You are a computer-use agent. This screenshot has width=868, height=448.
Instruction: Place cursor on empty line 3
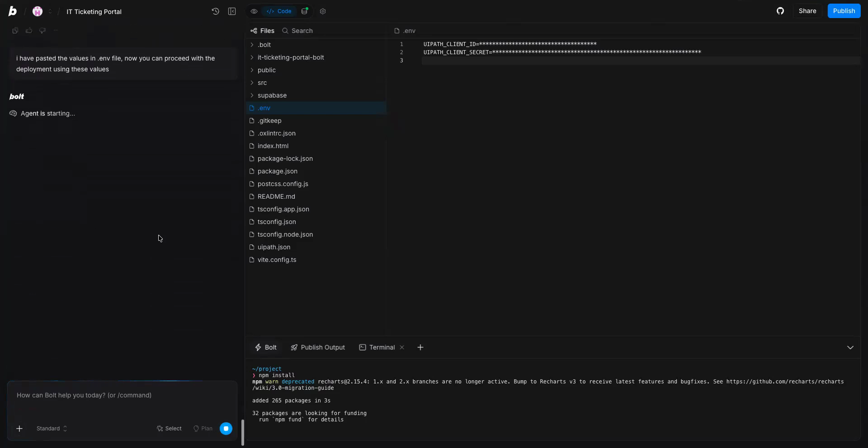coord(641,61)
